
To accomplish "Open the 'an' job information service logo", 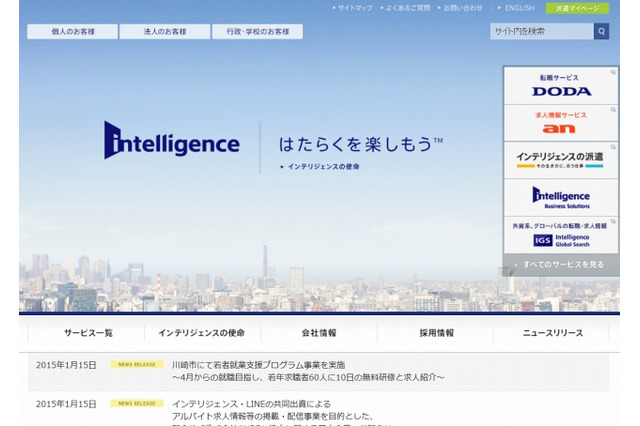I will pyautogui.click(x=561, y=124).
